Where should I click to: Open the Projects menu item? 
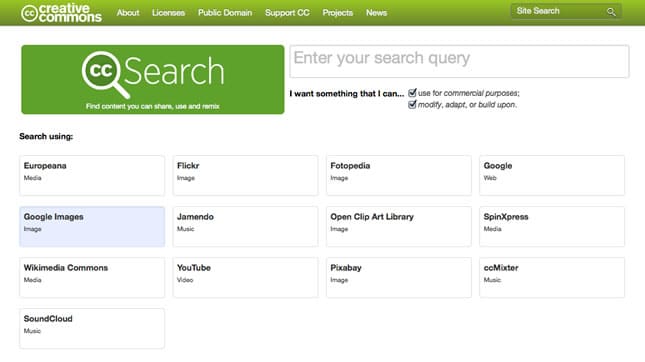338,13
